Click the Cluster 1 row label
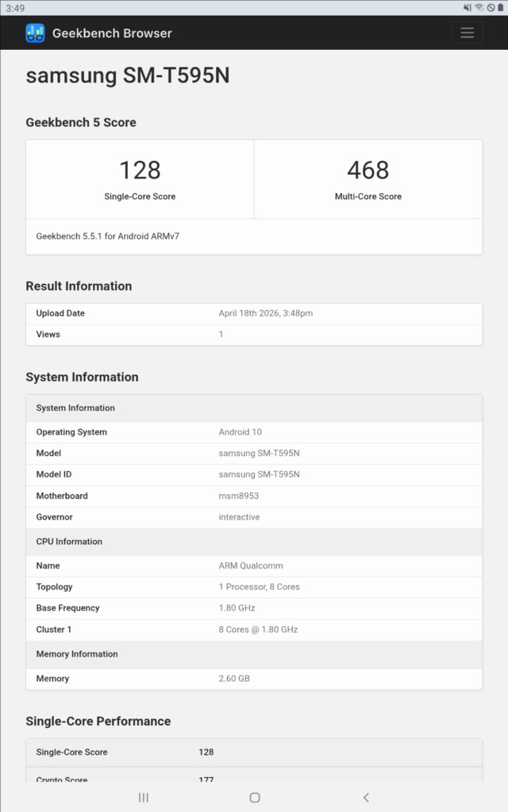The image size is (508, 812). point(54,630)
